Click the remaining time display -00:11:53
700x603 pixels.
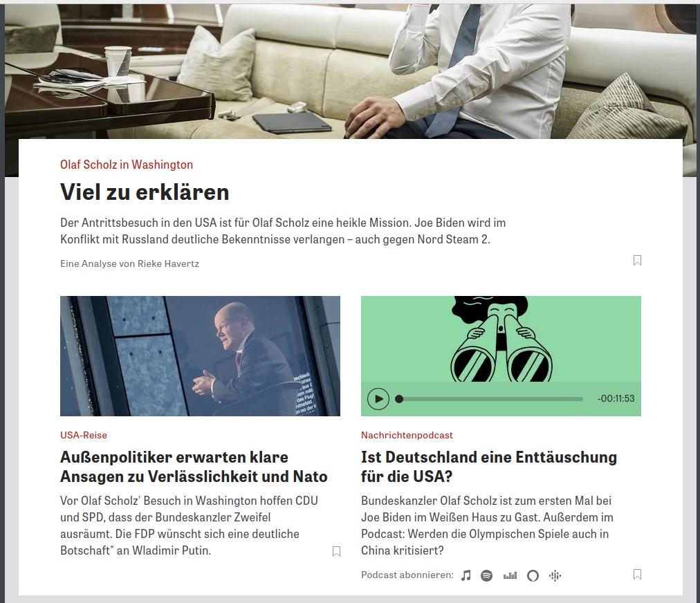(616, 398)
